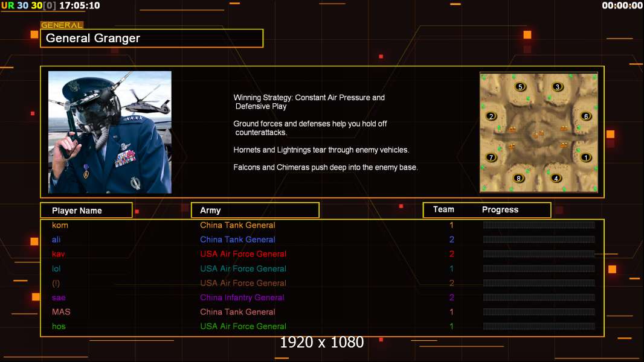Click the loading progress bar for kom

(x=539, y=224)
